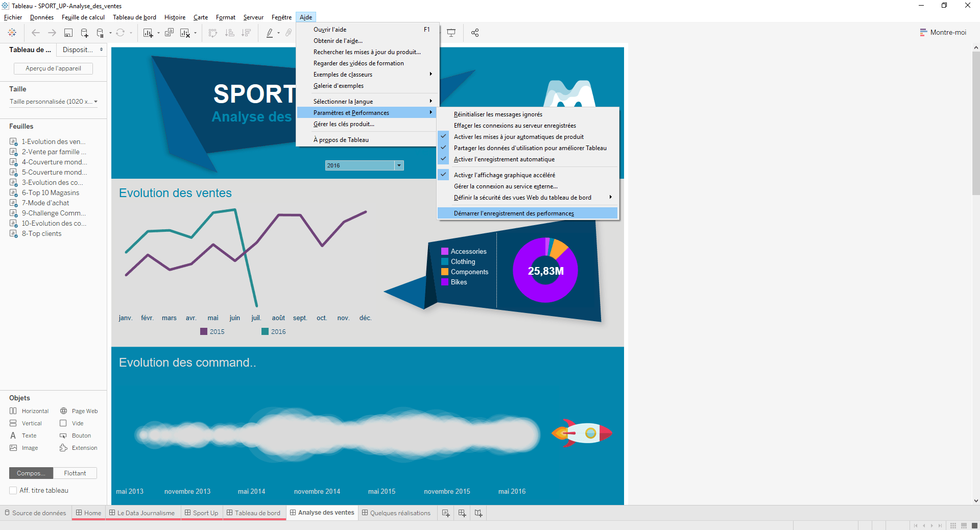Select the Image object
The width and height of the screenshot is (980, 530).
click(x=24, y=448)
